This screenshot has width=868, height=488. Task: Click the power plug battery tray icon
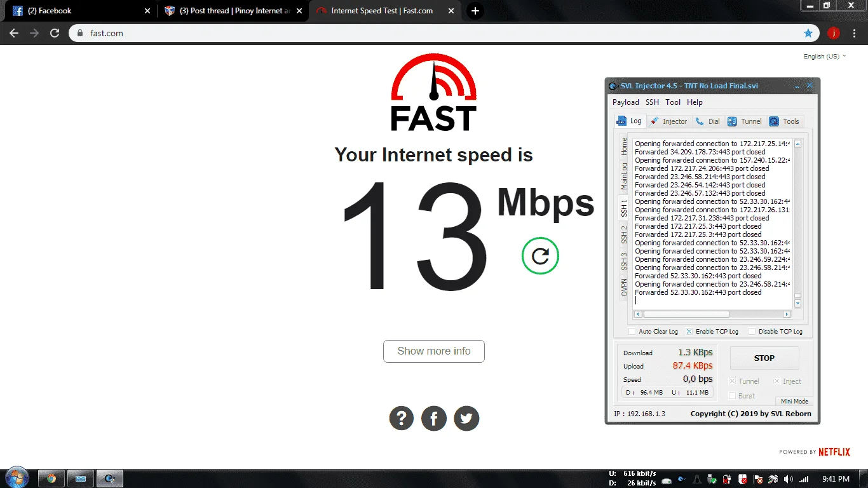point(728,478)
